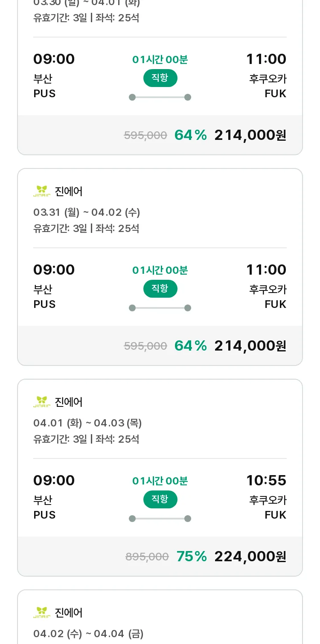Viewport: 320px width, 644px height.
Task: Tap 직항 badge on 04.01 flight card
Action: tap(160, 499)
